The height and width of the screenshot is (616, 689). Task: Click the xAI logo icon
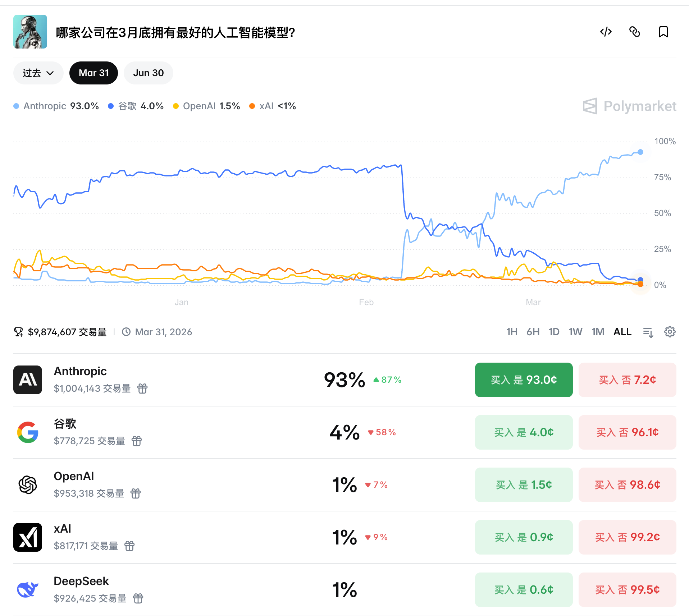(x=28, y=537)
